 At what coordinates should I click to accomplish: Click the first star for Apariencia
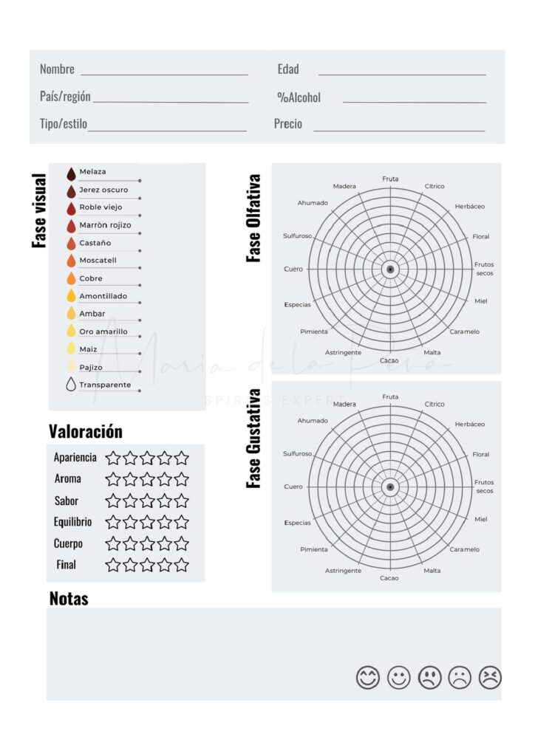click(113, 458)
